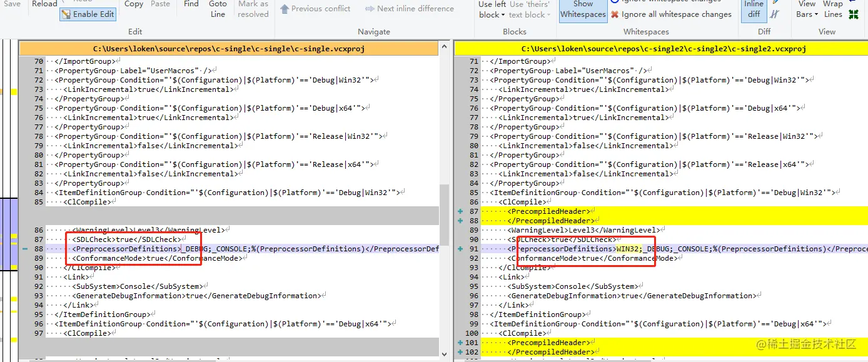The image size is (868, 362).
Task: Click the red Ignore all whitespace changes icon
Action: [613, 14]
